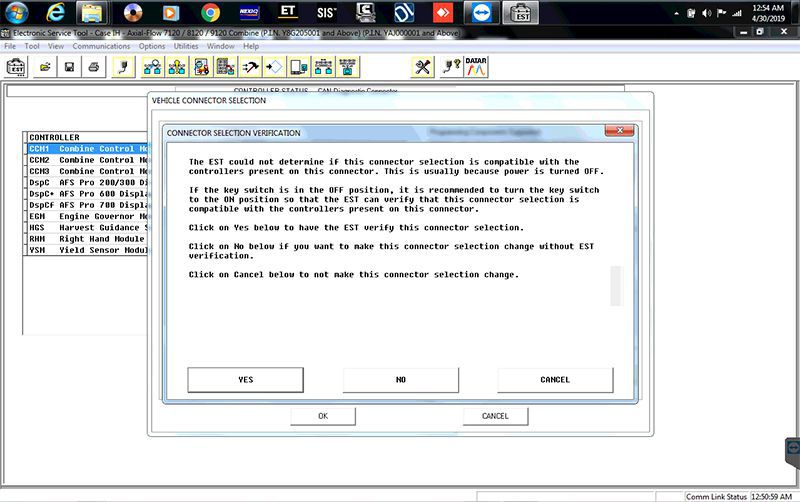Click the hammer with arrows toolbar icon
Viewport: 800px width, 502px height.
pyautogui.click(x=250, y=67)
